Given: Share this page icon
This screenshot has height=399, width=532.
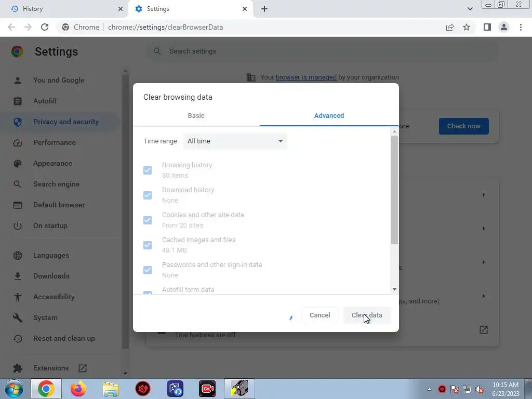Looking at the screenshot, I should (x=450, y=27).
